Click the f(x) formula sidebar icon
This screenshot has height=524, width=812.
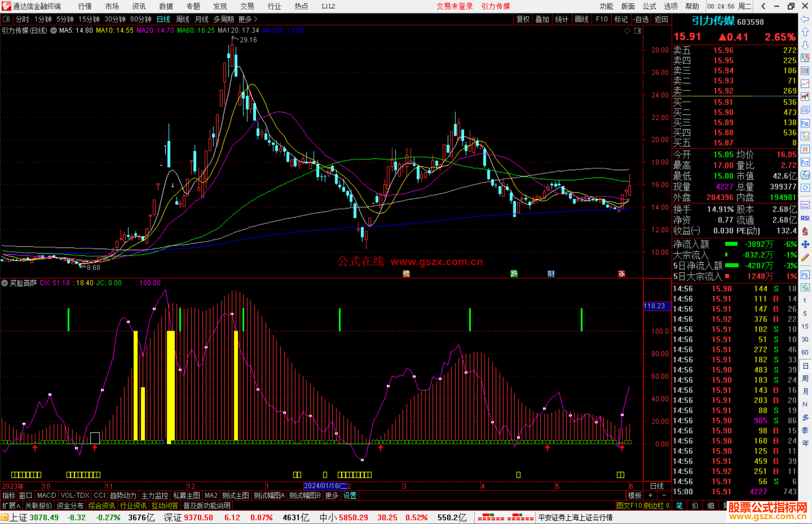[805, 175]
